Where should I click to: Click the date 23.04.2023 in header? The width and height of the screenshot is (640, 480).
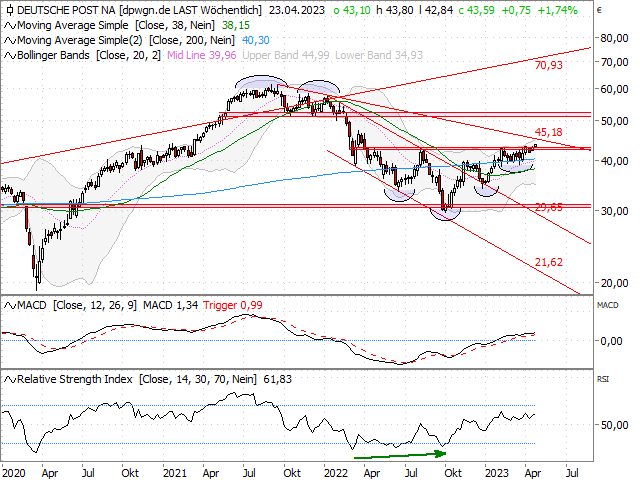(x=297, y=10)
